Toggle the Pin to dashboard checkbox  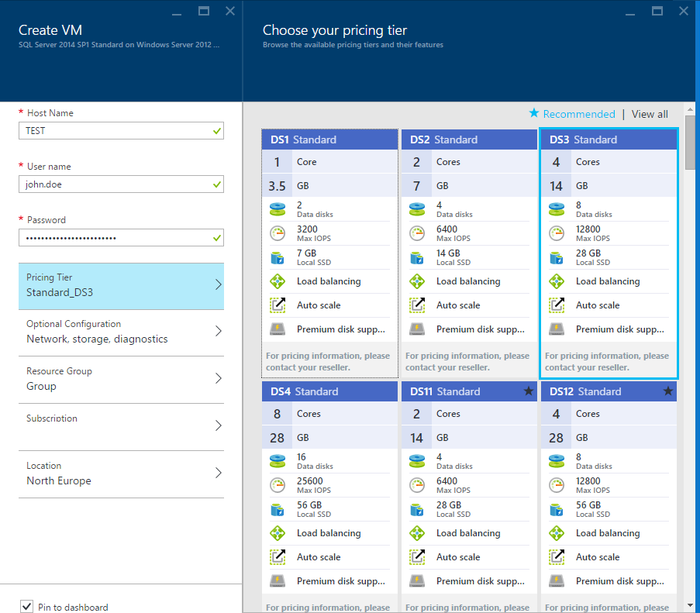[27, 606]
